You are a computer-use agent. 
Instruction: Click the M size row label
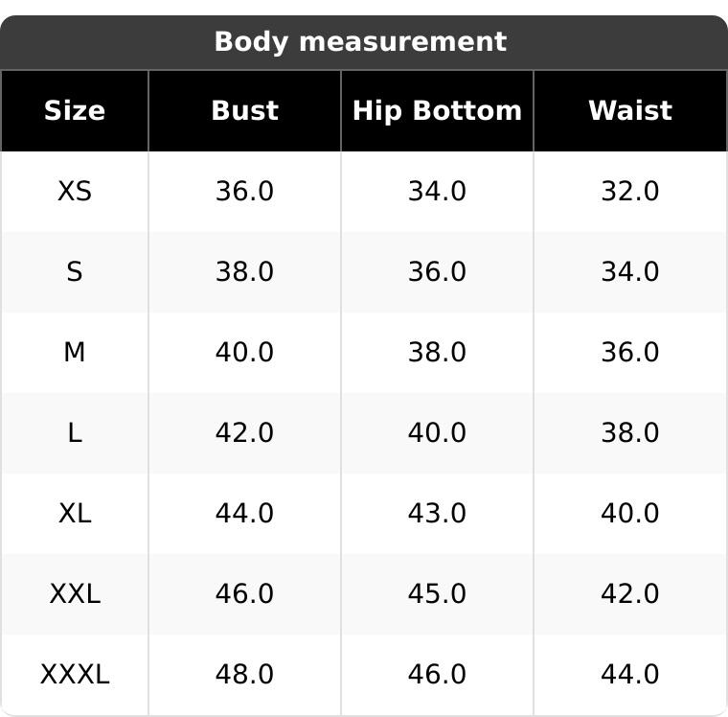[x=75, y=353]
